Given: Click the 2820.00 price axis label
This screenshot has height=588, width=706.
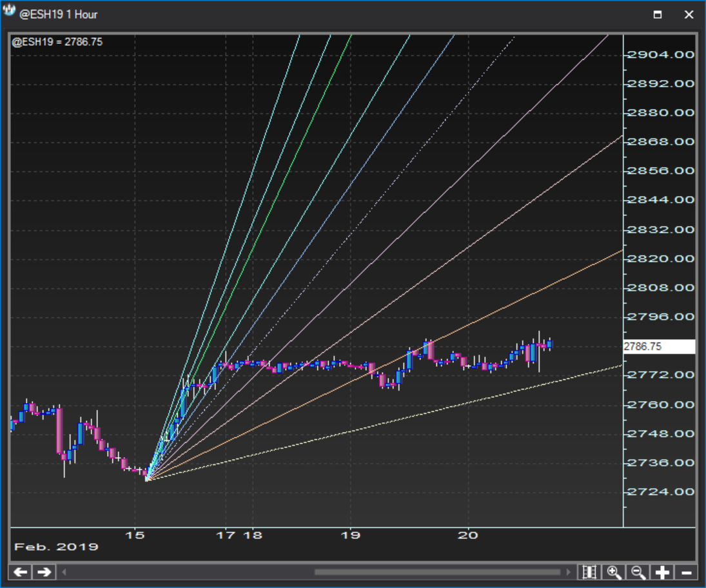Looking at the screenshot, I should click(660, 259).
